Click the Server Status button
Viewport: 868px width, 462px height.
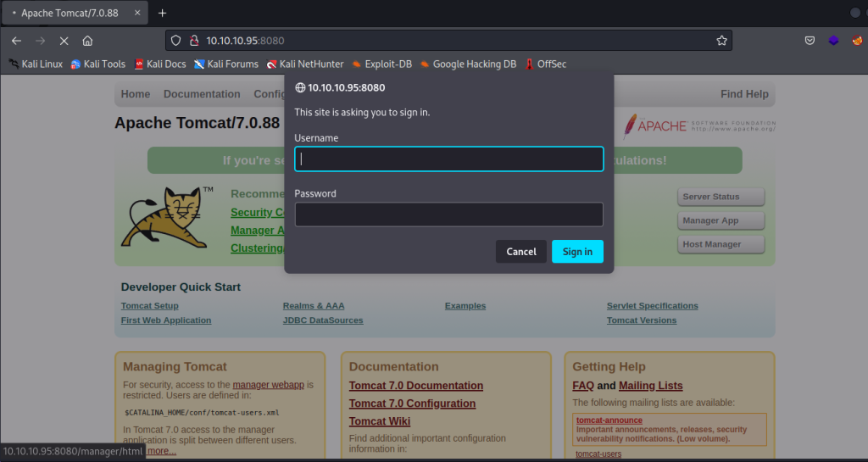[x=721, y=197]
